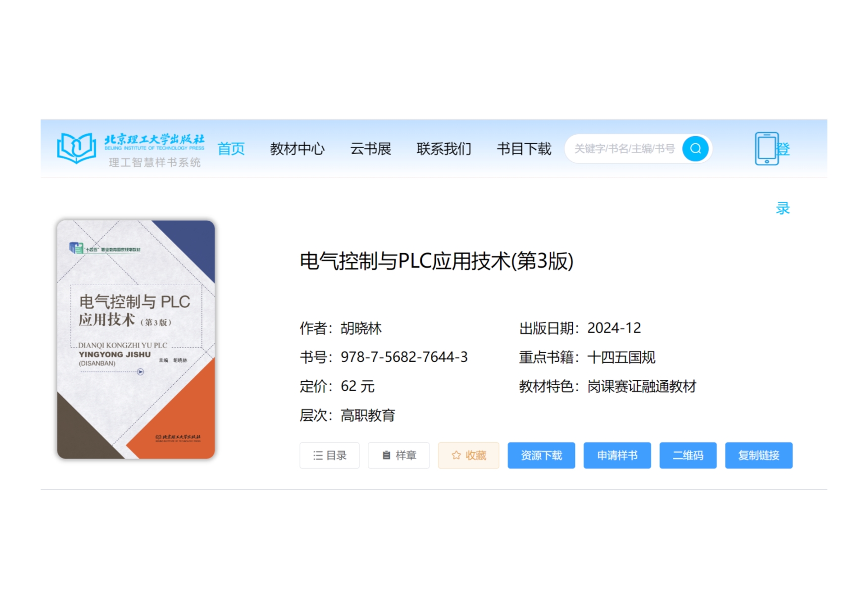868x614 pixels.
Task: Click the 申请样书 button
Action: click(617, 456)
